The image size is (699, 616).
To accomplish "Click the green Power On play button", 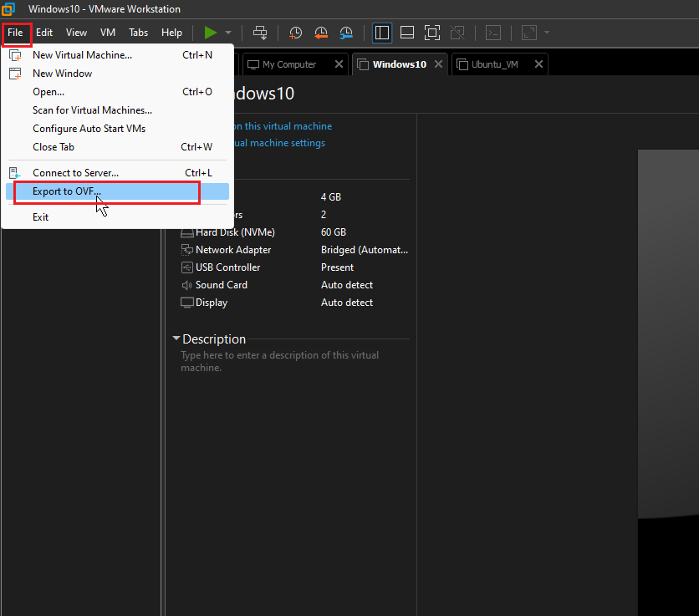I will [x=211, y=33].
